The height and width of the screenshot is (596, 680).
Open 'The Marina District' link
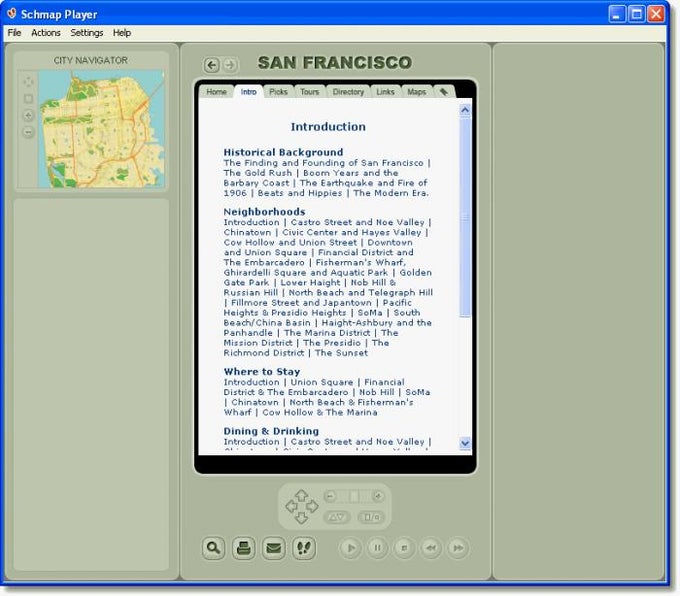(327, 333)
